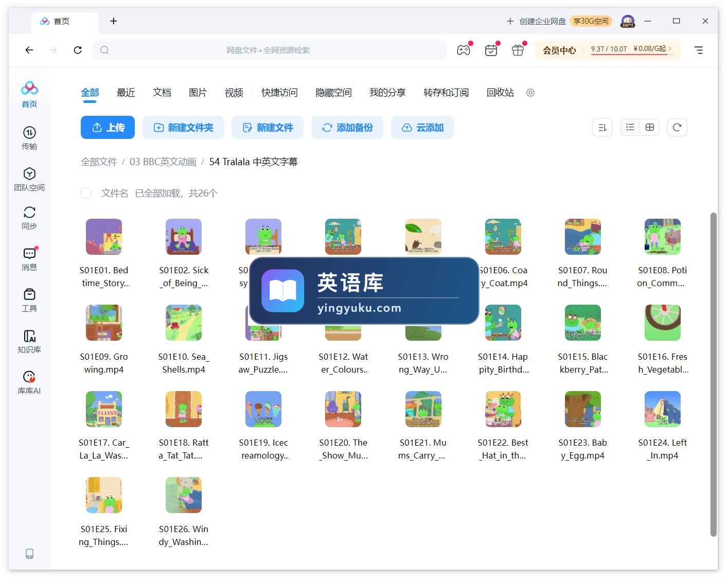Open 消息 messages in sidebar
Viewport: 728px width, 581px height.
pos(29,259)
